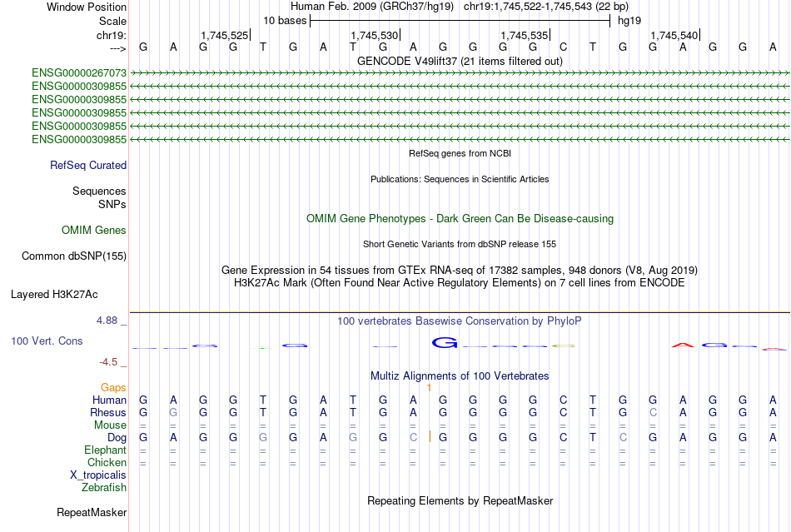The image size is (791, 532).
Task: Click the Layered H3K27Ac track label
Action: (x=54, y=295)
